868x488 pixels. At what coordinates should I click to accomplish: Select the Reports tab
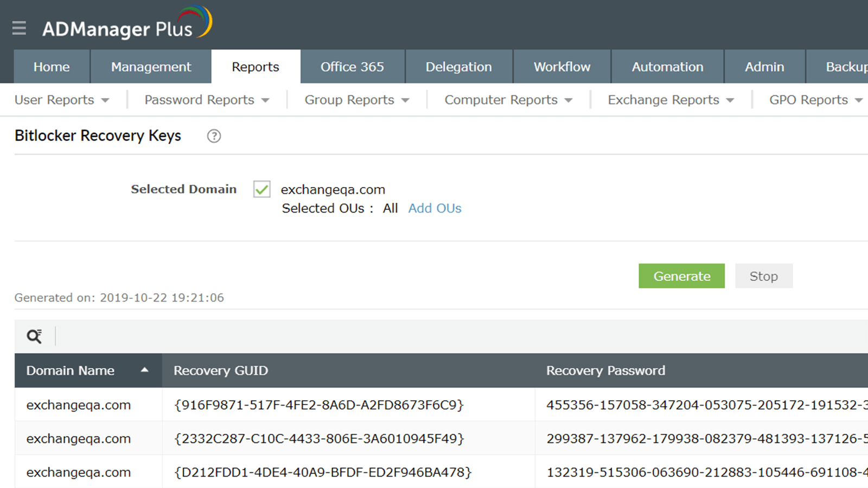[x=256, y=67]
